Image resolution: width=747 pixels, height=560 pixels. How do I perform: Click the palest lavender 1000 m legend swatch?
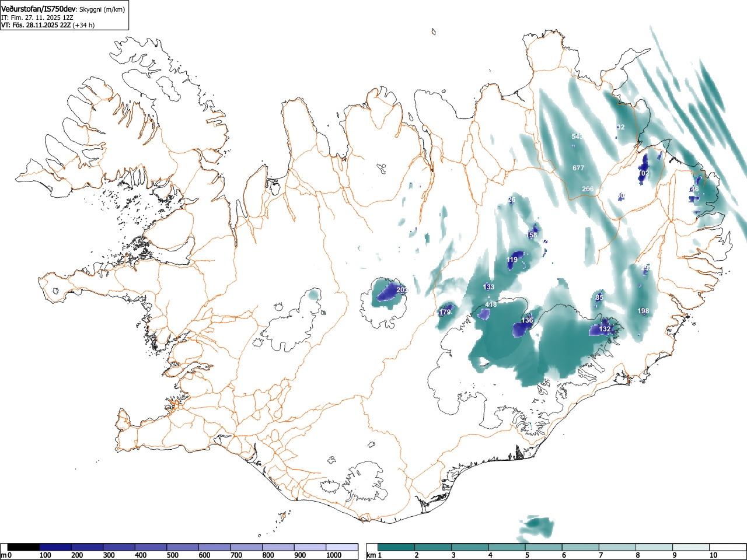pyautogui.click(x=342, y=547)
